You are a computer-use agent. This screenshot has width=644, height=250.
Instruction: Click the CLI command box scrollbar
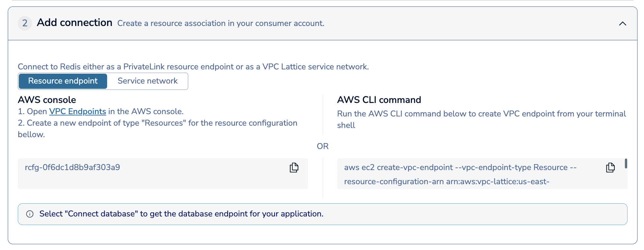(x=626, y=163)
